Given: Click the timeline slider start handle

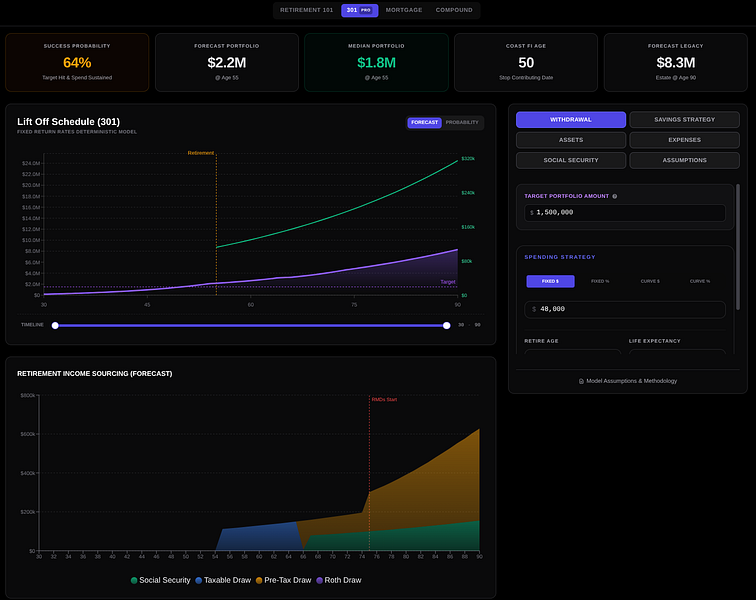Looking at the screenshot, I should point(55,326).
